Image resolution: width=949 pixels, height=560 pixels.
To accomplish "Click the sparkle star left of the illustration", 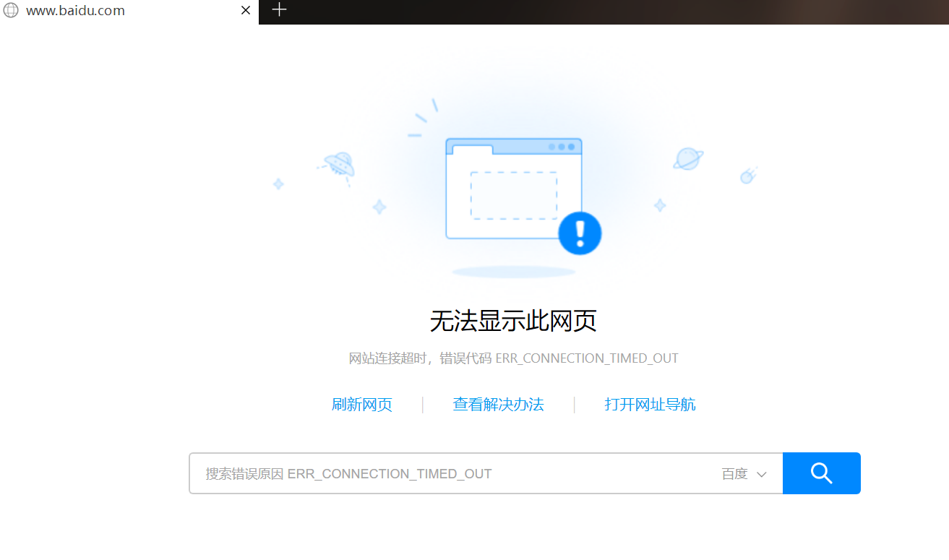I will click(278, 184).
